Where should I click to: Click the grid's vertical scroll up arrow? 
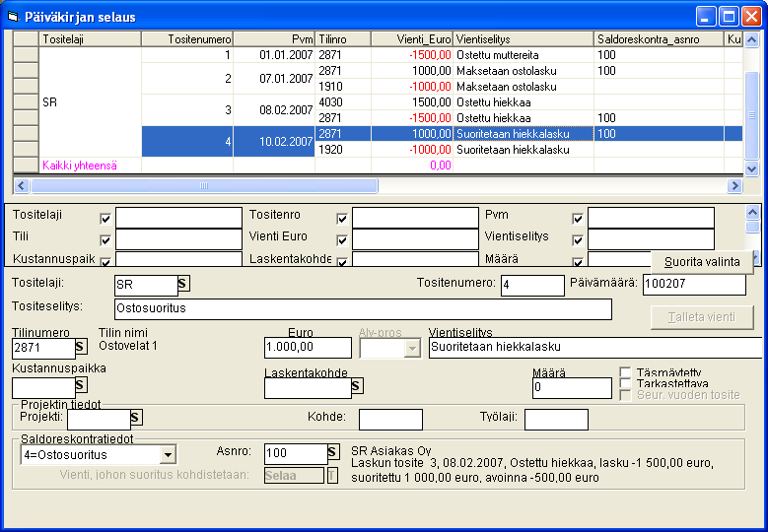click(x=752, y=39)
